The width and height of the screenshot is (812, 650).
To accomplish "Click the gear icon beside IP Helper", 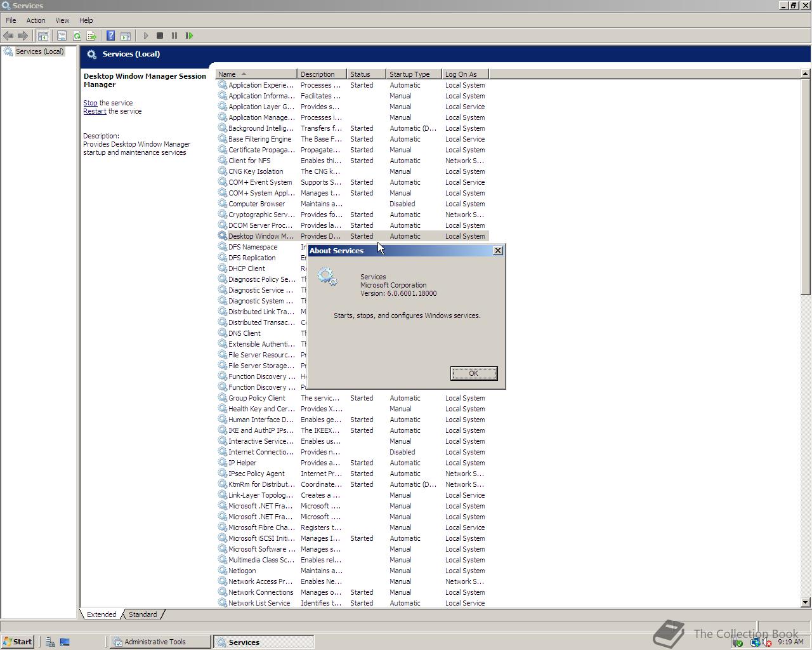I will tap(223, 463).
